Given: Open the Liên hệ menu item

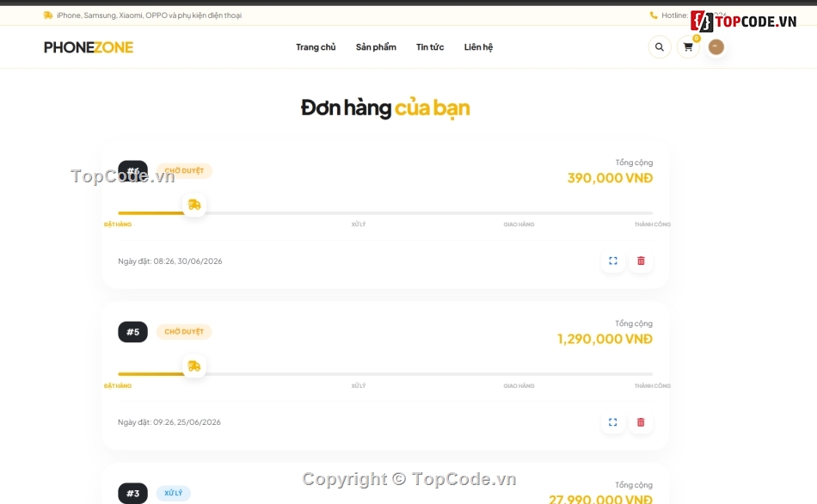Looking at the screenshot, I should click(x=478, y=47).
